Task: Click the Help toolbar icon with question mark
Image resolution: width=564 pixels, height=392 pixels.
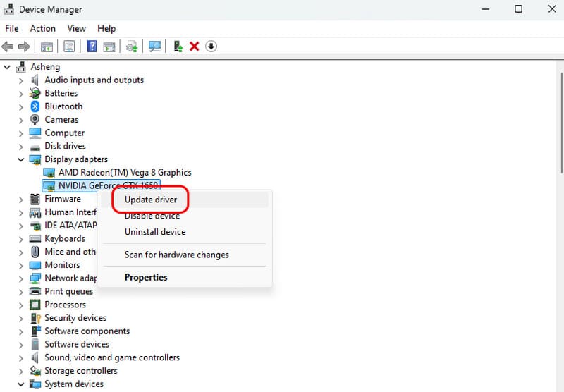Action: point(92,47)
